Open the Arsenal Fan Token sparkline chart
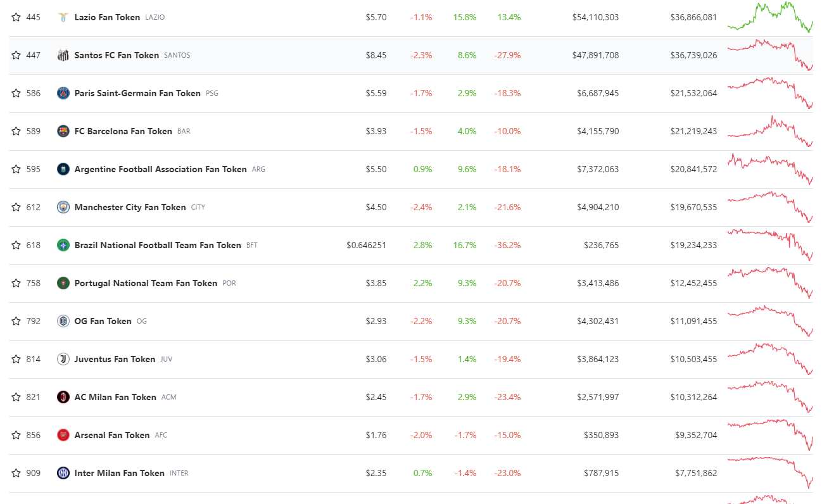Screen dimensions: 822x504 tap(770, 435)
